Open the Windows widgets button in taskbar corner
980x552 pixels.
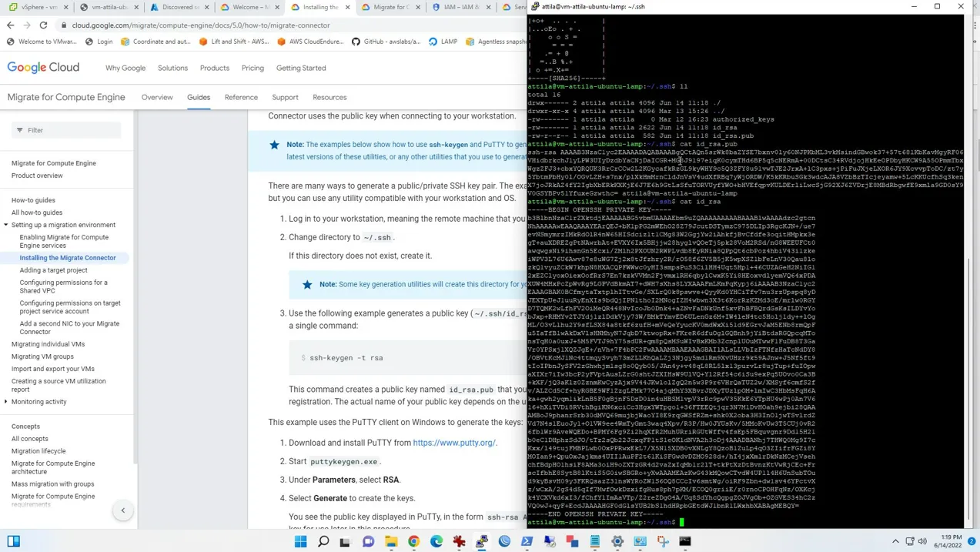pos(14,541)
